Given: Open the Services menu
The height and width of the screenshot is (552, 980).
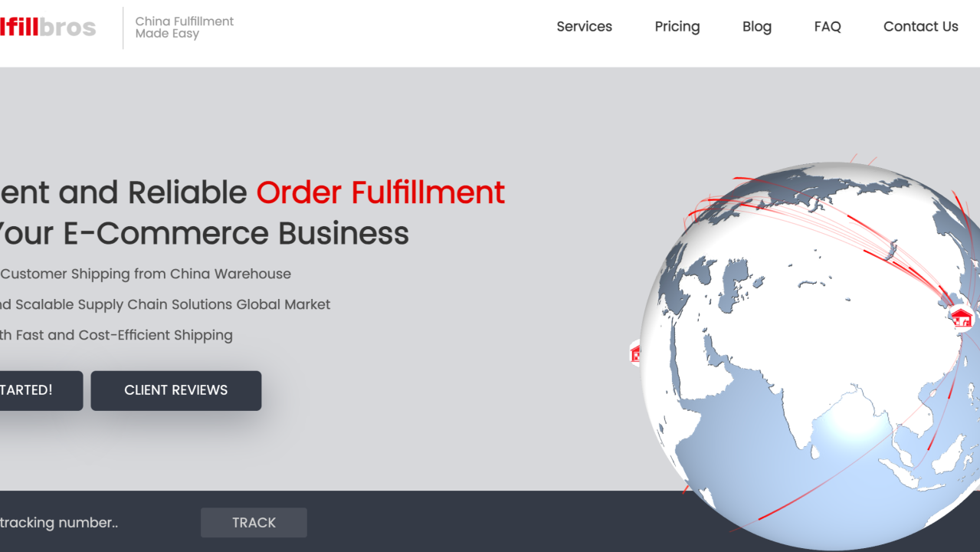Looking at the screenshot, I should tap(584, 27).
